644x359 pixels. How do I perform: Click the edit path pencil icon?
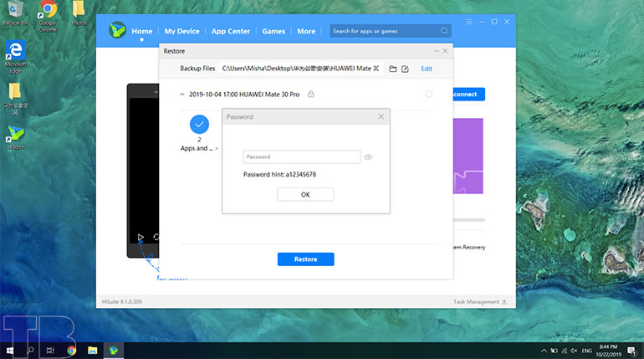tap(405, 69)
